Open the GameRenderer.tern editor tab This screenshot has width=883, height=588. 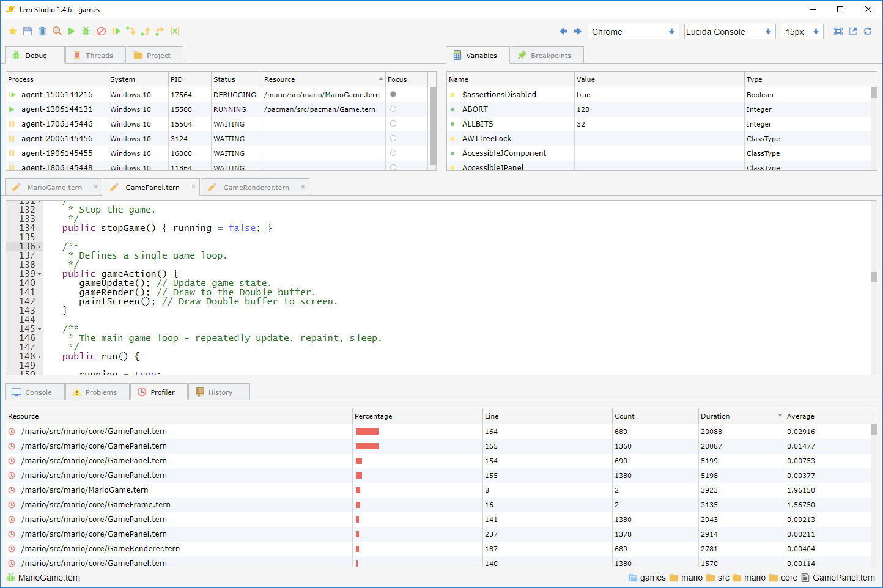point(255,188)
